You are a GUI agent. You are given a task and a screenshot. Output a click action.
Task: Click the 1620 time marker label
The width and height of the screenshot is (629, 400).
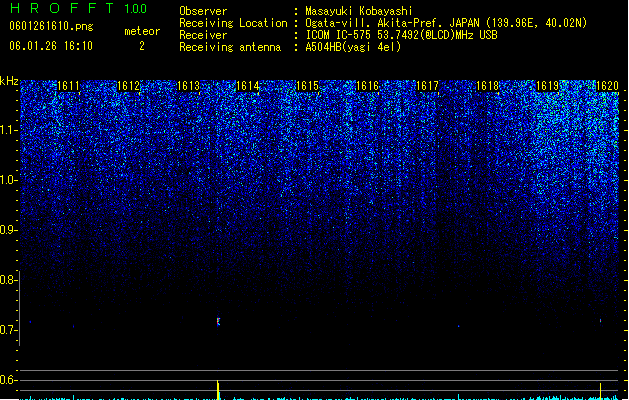[607, 86]
